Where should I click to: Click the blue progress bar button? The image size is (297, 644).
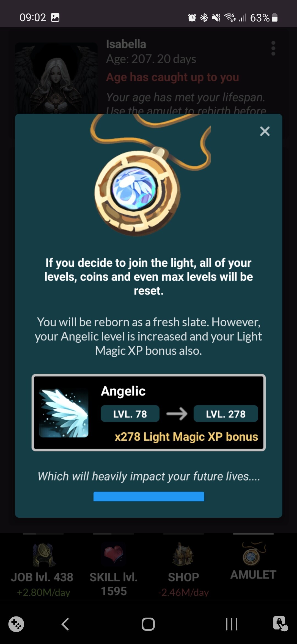[149, 496]
